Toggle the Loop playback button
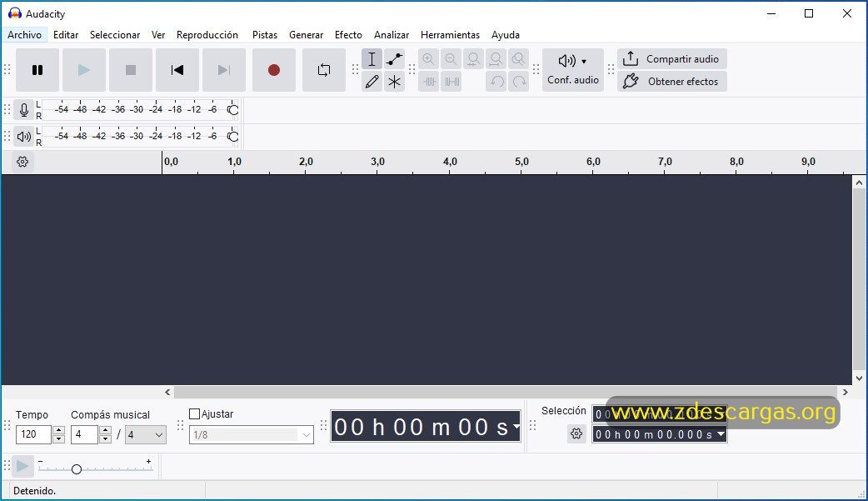Image resolution: width=868 pixels, height=501 pixels. click(x=324, y=70)
